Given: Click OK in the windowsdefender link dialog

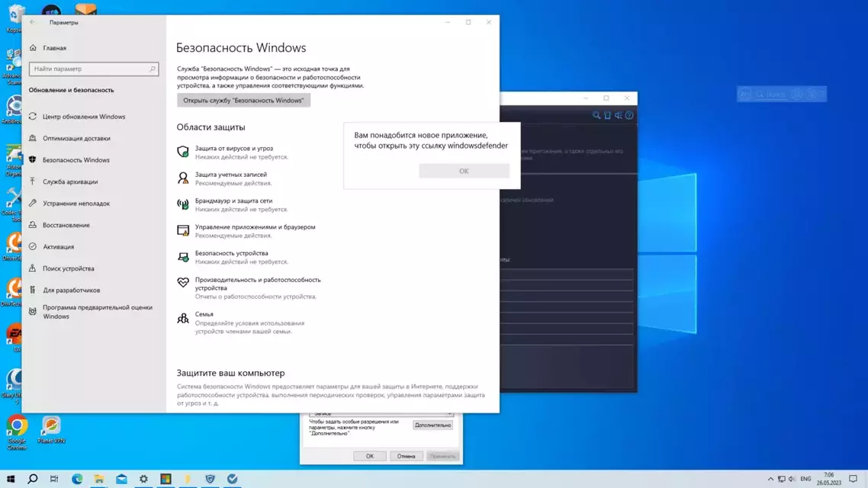Looking at the screenshot, I should 464,171.
